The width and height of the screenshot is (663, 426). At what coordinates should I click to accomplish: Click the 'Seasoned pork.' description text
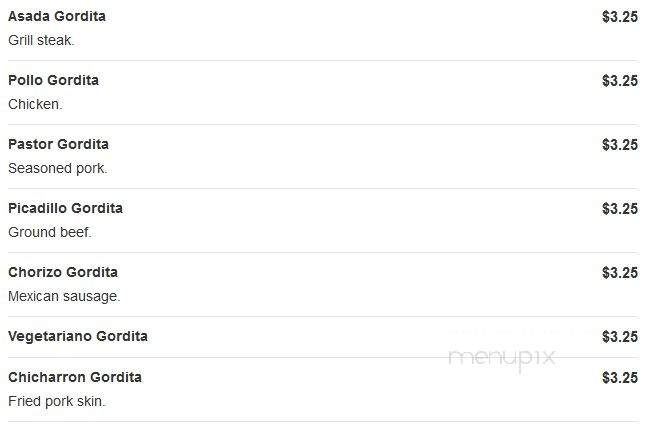tap(58, 168)
